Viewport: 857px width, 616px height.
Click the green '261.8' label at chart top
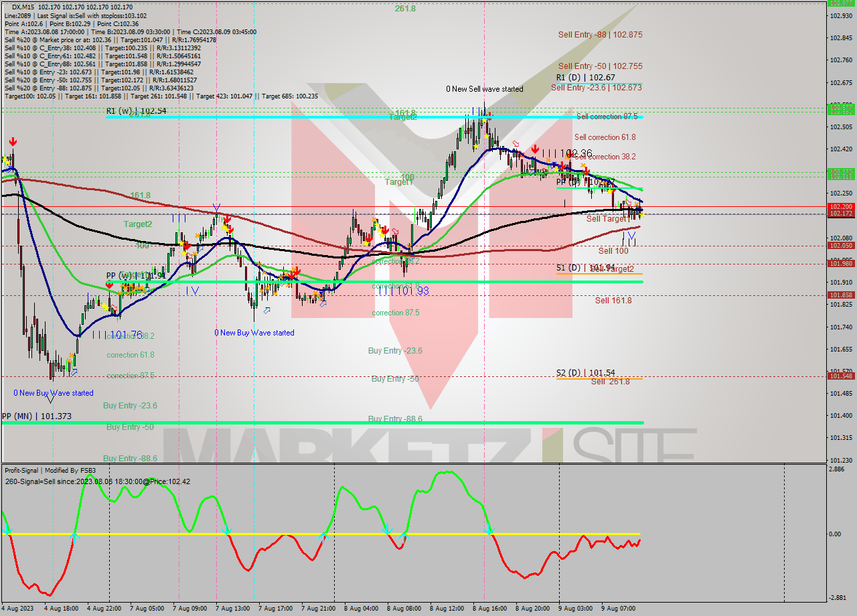point(405,9)
